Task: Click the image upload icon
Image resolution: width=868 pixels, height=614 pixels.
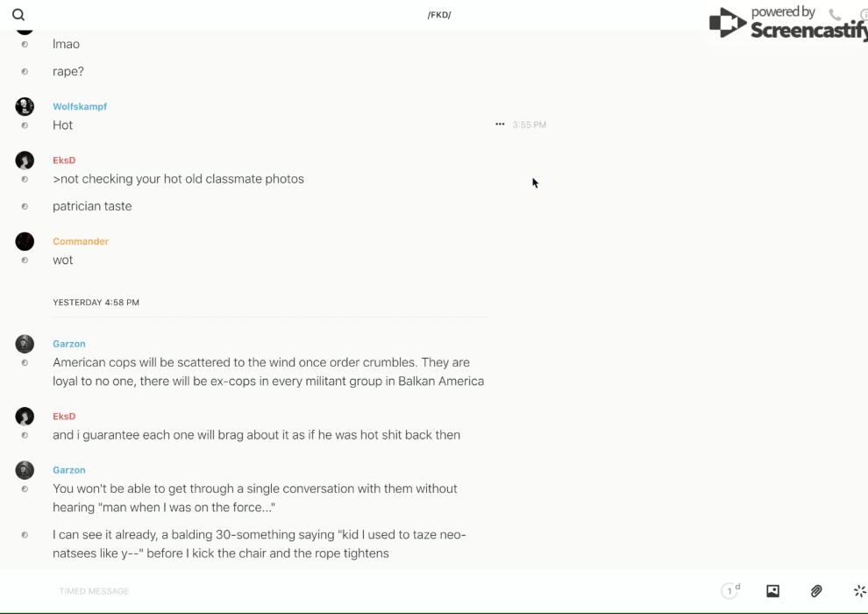Action: pyautogui.click(x=772, y=591)
